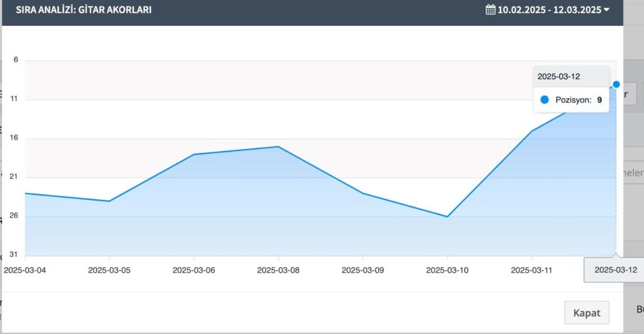Click the highlighted 2025-03-12 axis label box
Image resolution: width=644 pixels, height=334 pixels.
[616, 270]
